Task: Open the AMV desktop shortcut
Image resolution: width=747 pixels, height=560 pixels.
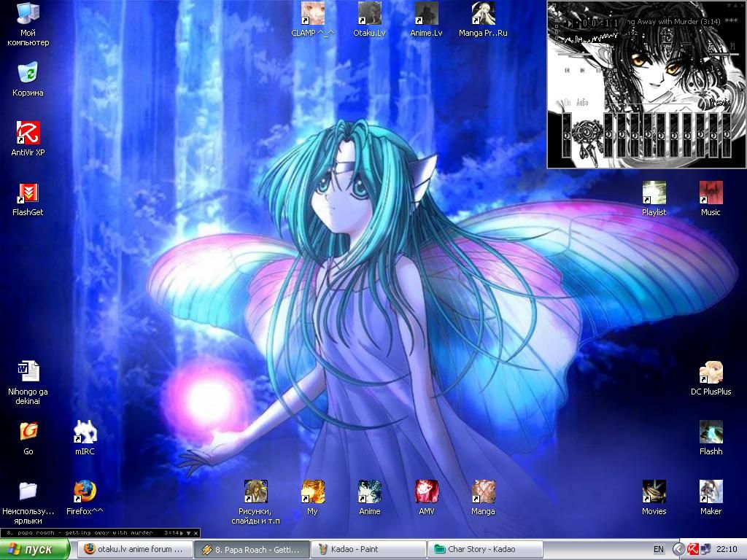Action: click(x=426, y=497)
